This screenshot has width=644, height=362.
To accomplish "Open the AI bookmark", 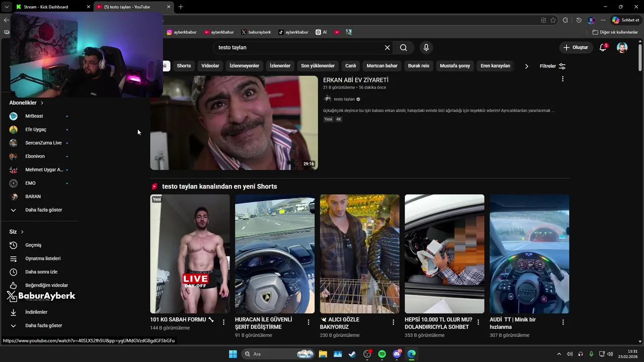I will [x=321, y=32].
